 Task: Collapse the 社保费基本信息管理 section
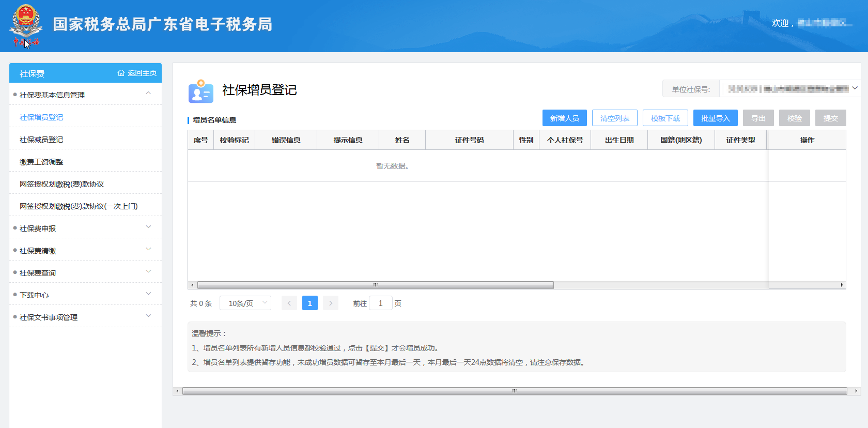click(148, 95)
